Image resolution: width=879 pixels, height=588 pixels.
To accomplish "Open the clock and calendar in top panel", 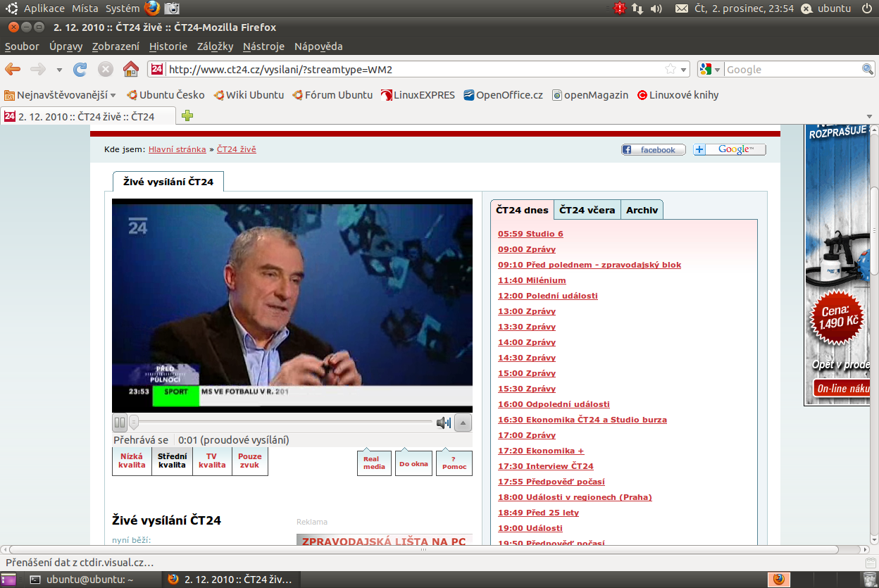I will (744, 8).
